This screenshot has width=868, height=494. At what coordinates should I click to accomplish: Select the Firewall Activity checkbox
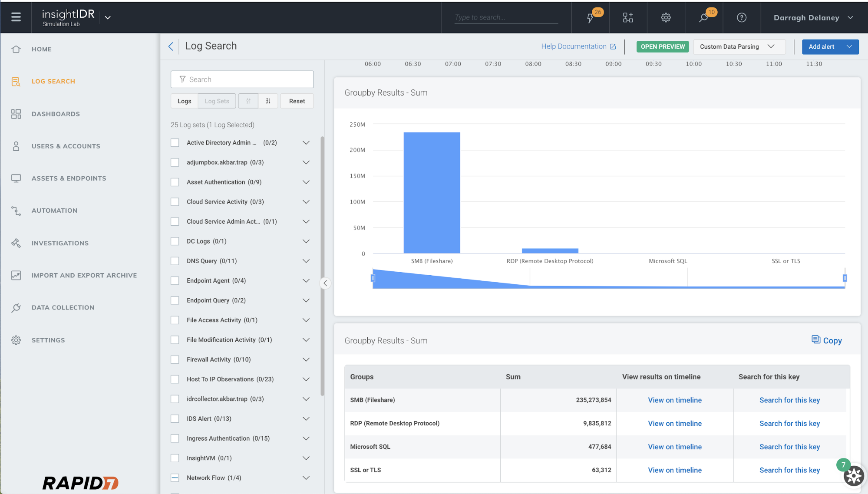coord(175,359)
